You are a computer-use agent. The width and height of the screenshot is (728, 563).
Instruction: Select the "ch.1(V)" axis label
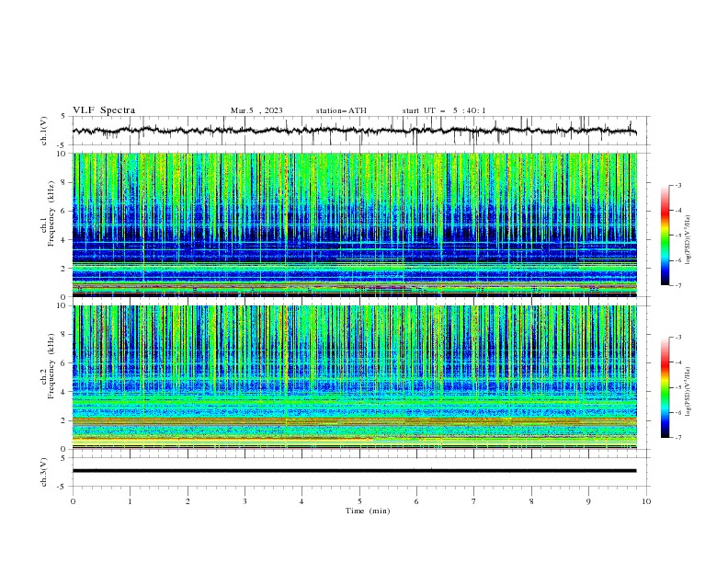pos(44,131)
